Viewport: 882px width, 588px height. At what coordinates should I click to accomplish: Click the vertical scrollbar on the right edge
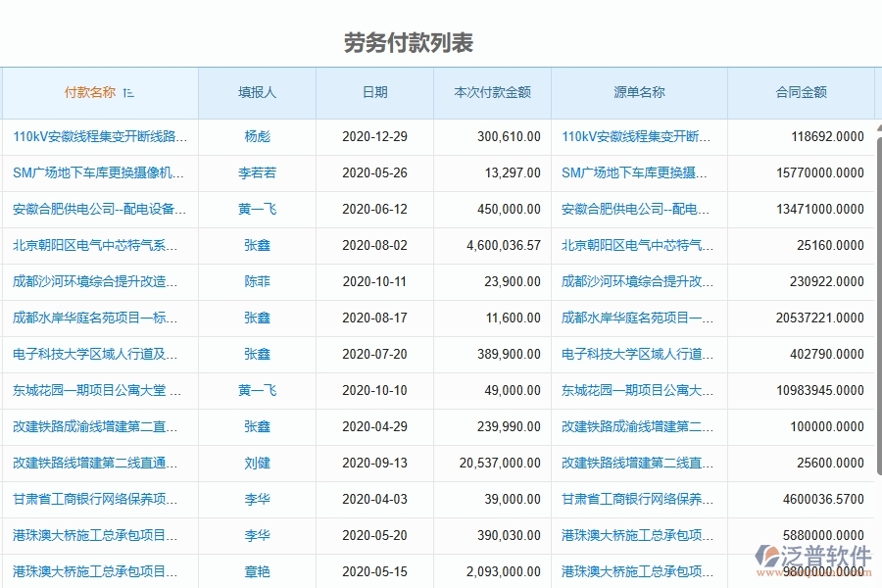[878, 294]
